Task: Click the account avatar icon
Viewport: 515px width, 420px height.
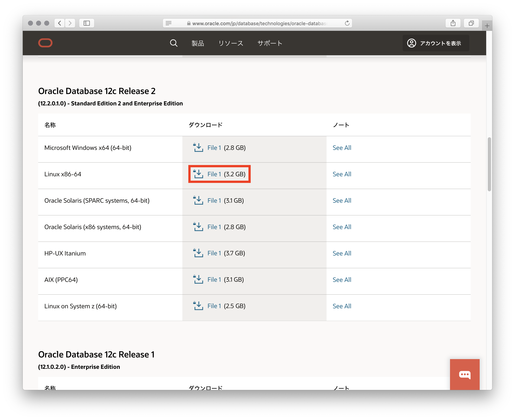Action: coord(411,43)
